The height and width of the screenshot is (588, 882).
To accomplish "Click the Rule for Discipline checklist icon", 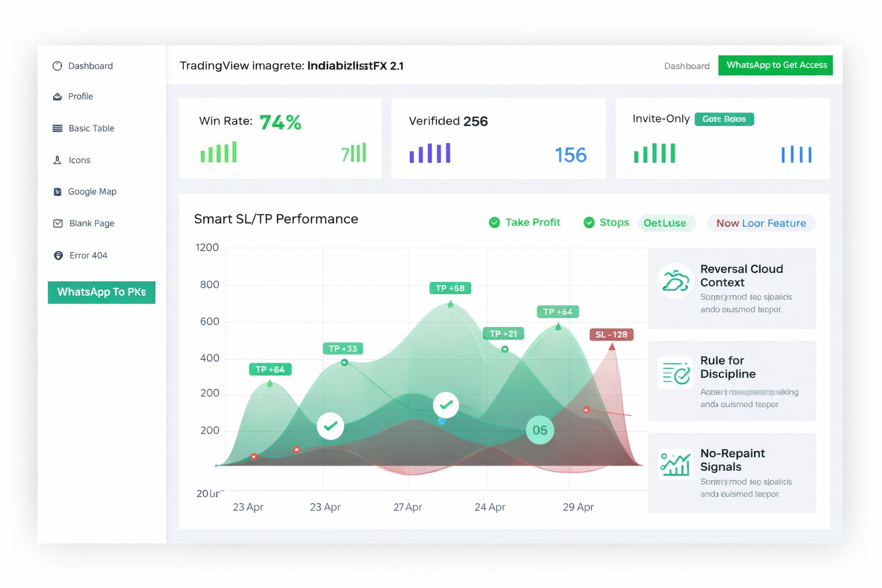I will tap(675, 373).
